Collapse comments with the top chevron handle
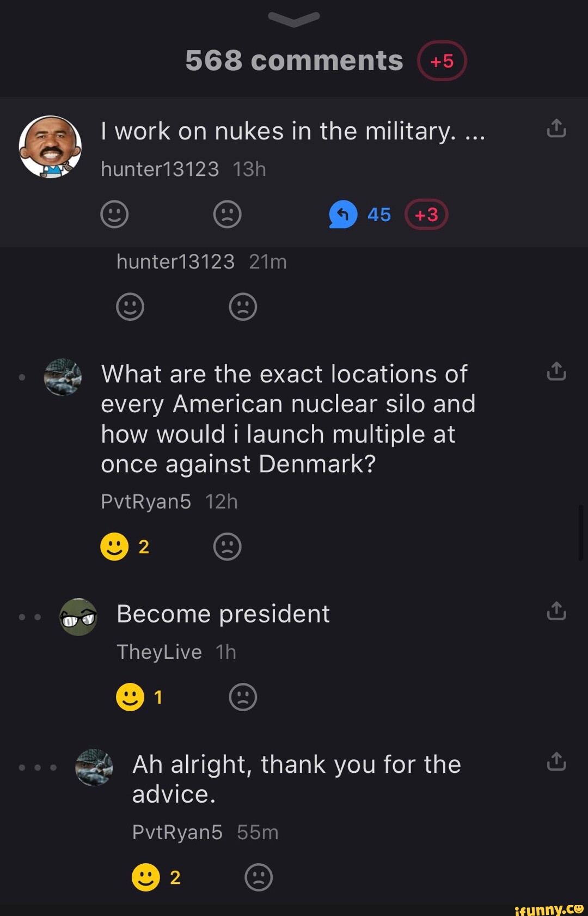588x916 pixels. [x=294, y=19]
